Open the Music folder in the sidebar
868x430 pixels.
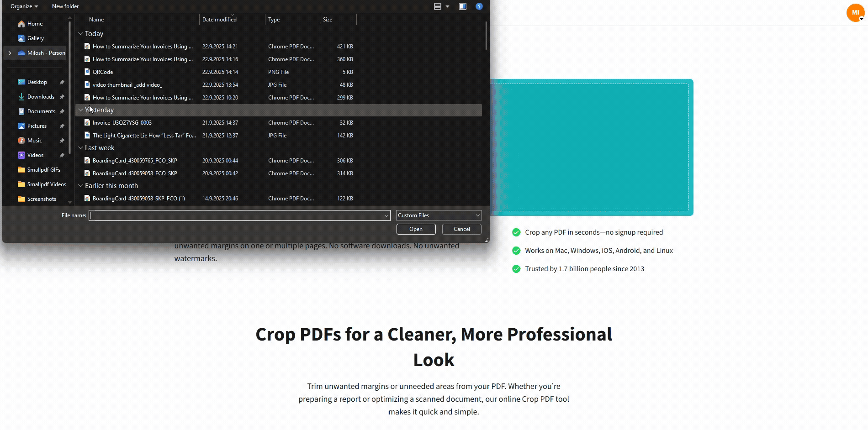[36, 140]
